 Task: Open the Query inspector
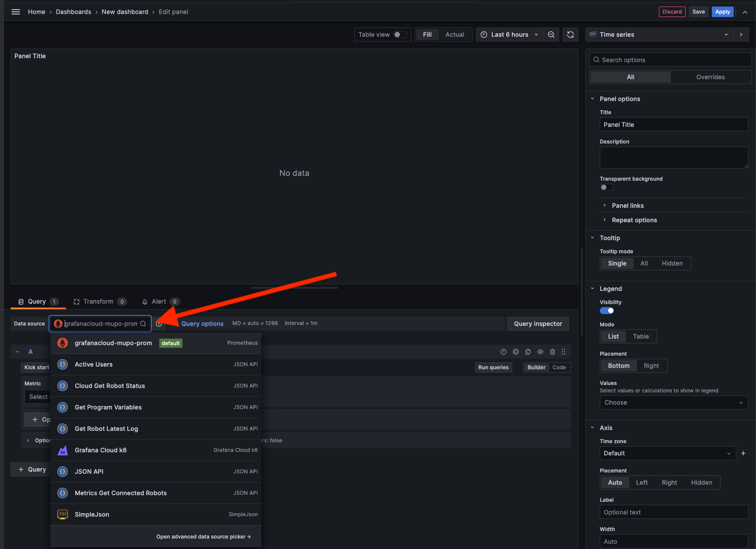(538, 324)
